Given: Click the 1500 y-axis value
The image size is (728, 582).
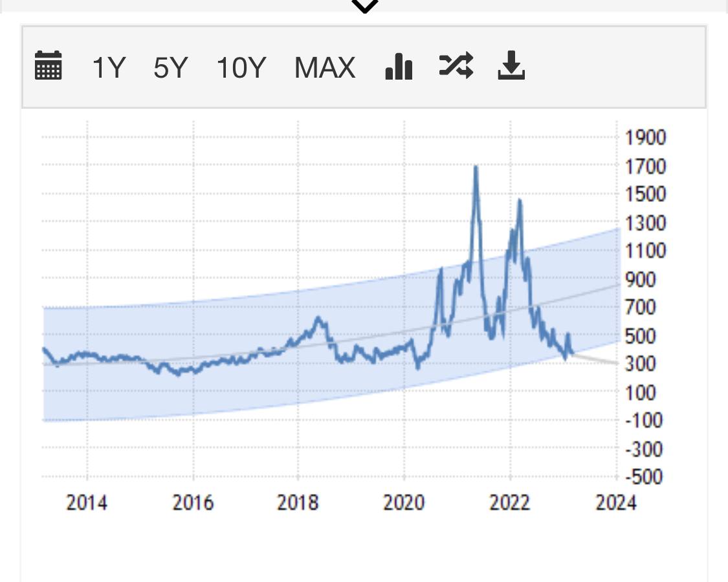Looking at the screenshot, I should (645, 194).
